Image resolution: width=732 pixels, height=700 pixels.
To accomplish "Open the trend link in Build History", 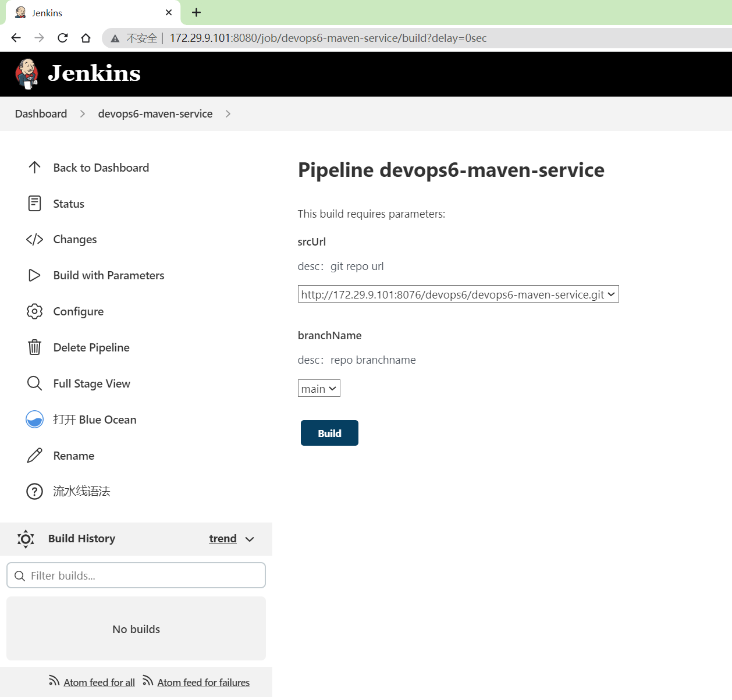I will (223, 539).
